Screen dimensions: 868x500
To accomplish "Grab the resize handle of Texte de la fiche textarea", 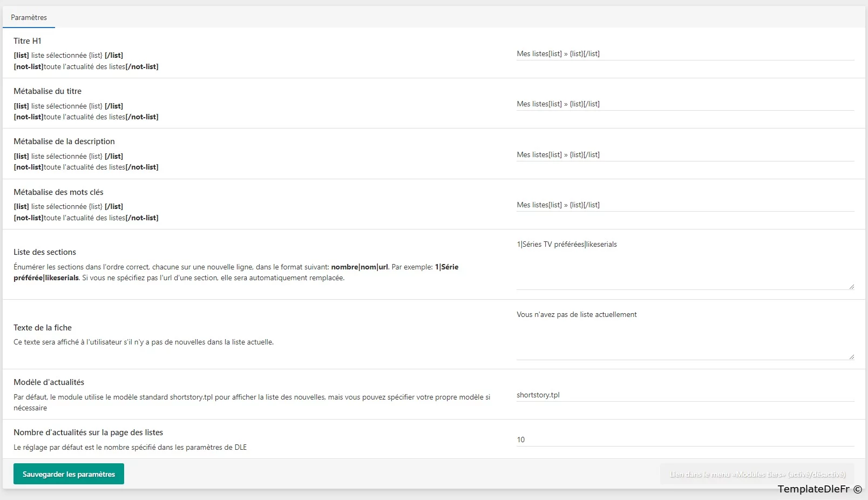I will coord(851,357).
